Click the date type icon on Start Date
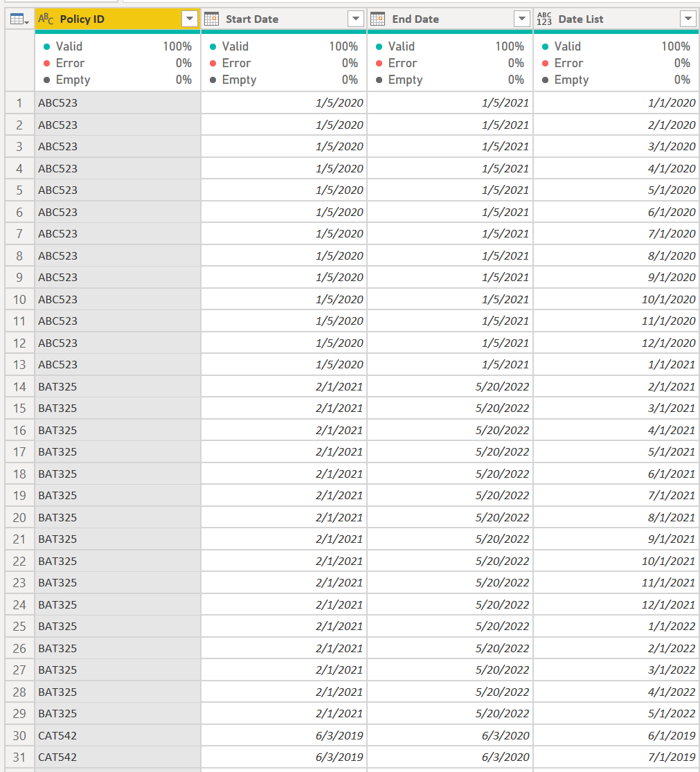The image size is (700, 772). click(212, 19)
